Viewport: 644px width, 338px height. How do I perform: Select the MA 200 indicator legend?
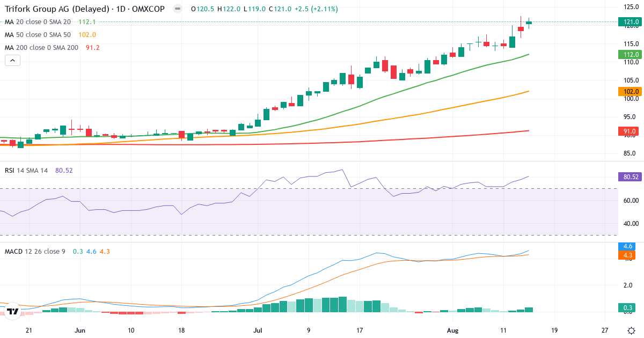point(41,47)
